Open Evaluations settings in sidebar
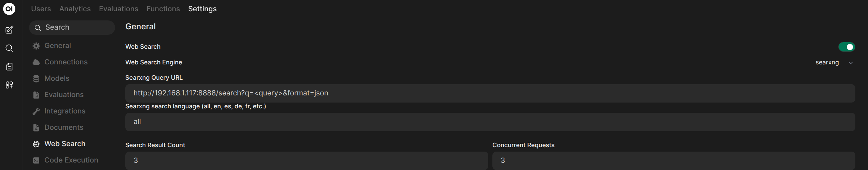This screenshot has height=170, width=868. 64,95
